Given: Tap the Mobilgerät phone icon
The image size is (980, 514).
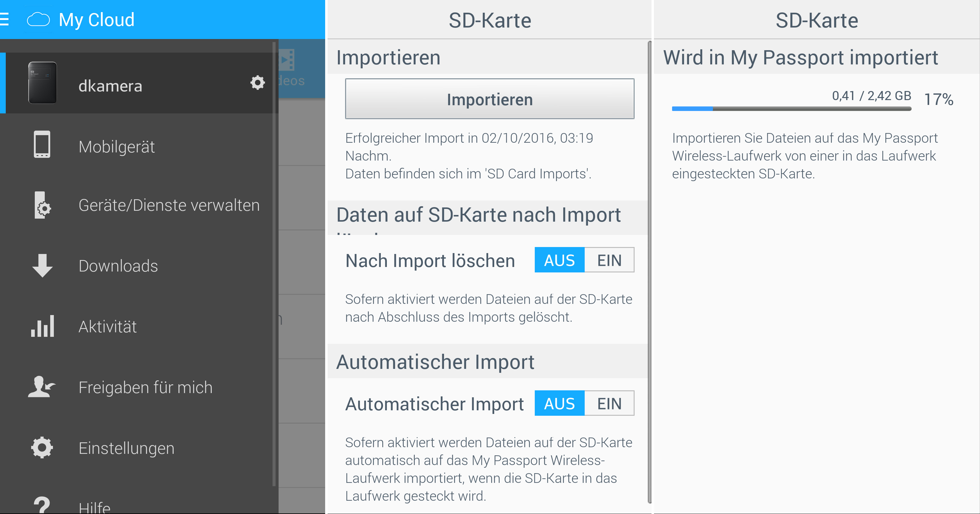Looking at the screenshot, I should click(42, 145).
